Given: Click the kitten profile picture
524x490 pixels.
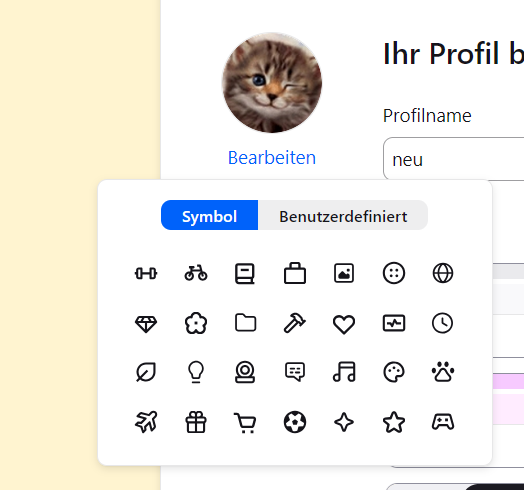Looking at the screenshot, I should (272, 83).
